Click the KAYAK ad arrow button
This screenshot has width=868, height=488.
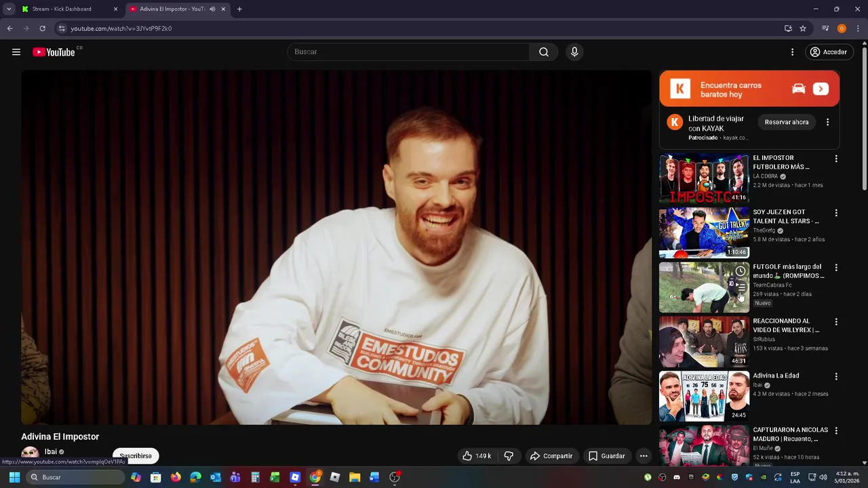[x=821, y=89]
